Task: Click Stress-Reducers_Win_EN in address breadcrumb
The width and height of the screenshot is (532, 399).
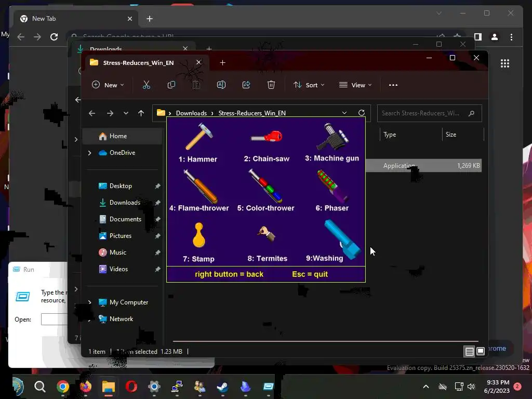Action: tap(252, 113)
